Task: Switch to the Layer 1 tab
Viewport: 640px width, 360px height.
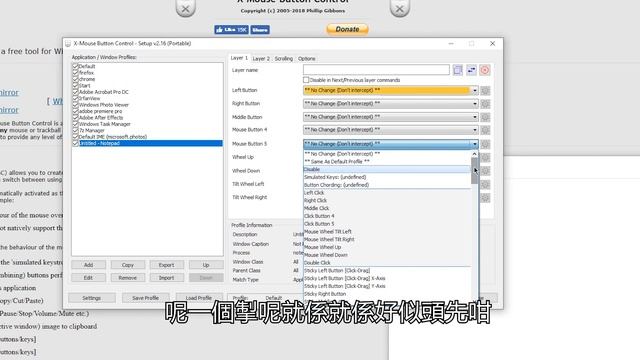Action: (239, 58)
